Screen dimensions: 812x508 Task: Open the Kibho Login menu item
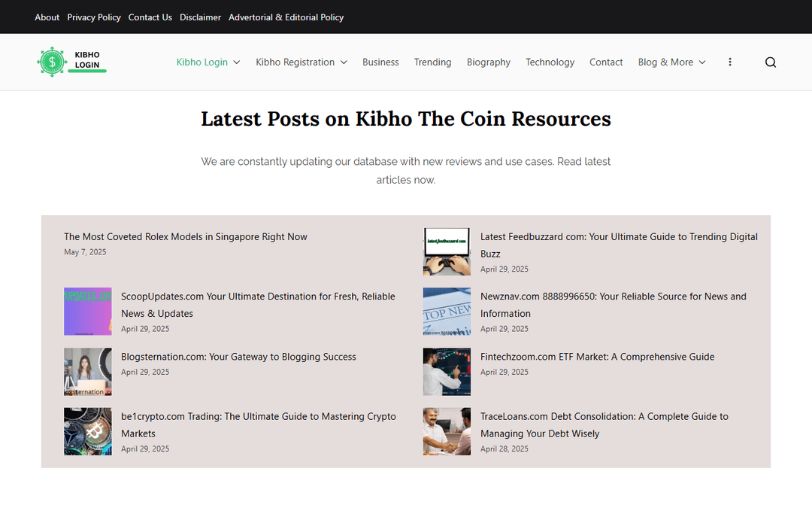click(202, 62)
